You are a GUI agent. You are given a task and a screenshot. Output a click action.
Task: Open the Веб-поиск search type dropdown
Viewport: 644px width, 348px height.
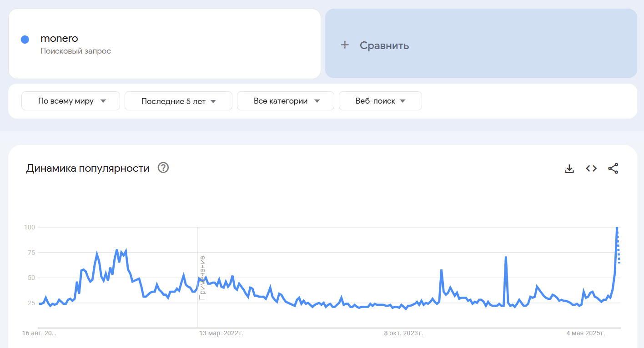[x=380, y=101]
